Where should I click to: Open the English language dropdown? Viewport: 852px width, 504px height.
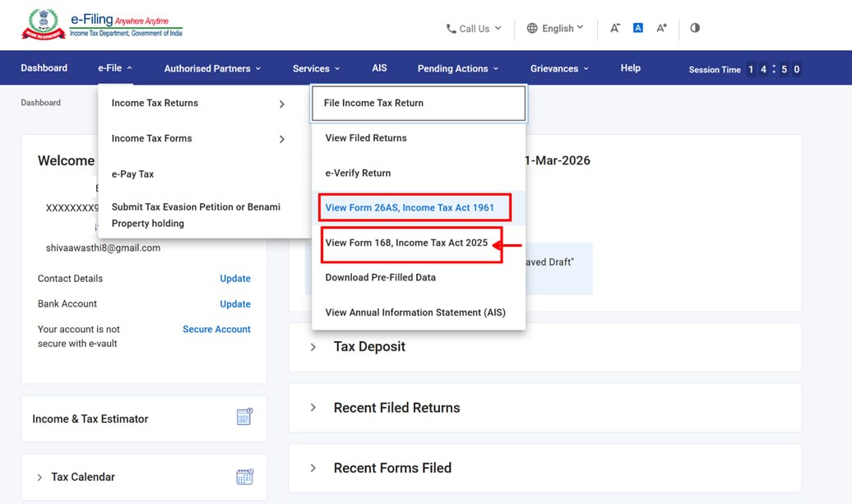[555, 28]
